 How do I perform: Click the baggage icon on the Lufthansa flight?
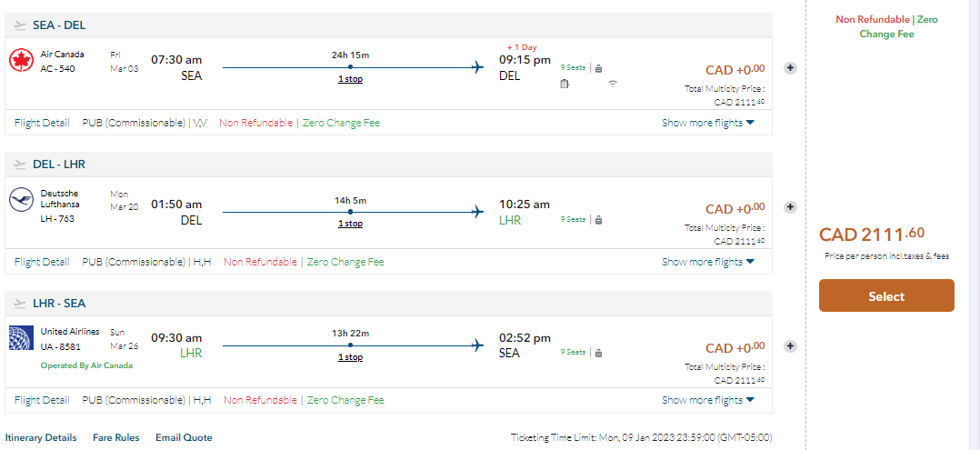tap(598, 219)
